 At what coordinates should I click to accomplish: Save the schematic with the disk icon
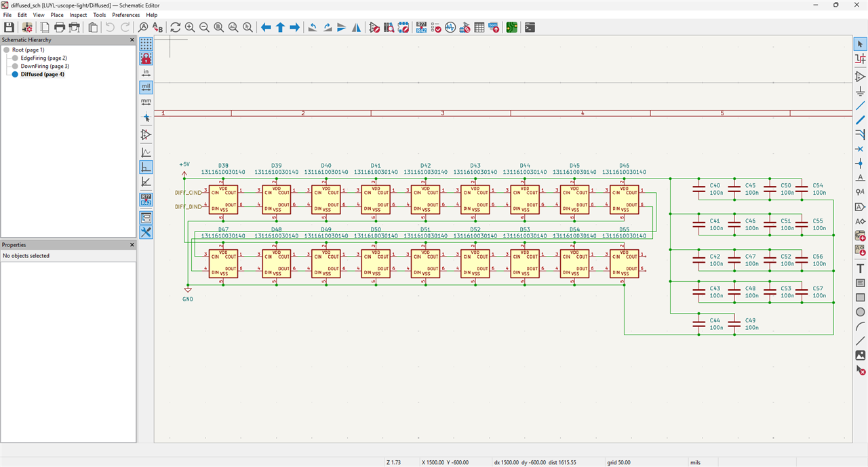pos(9,27)
